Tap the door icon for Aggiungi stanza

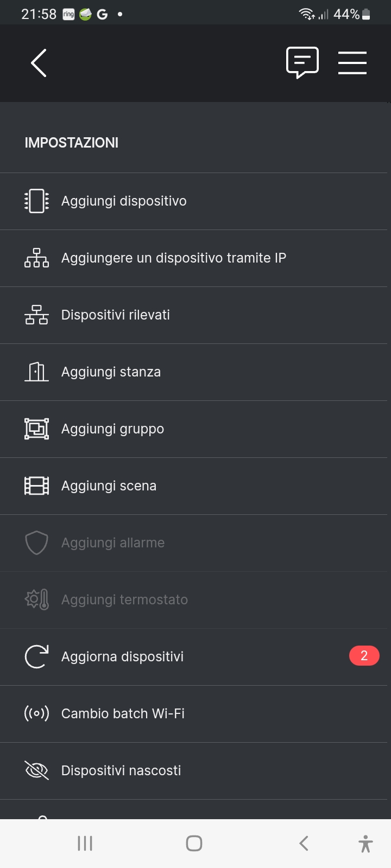36,372
